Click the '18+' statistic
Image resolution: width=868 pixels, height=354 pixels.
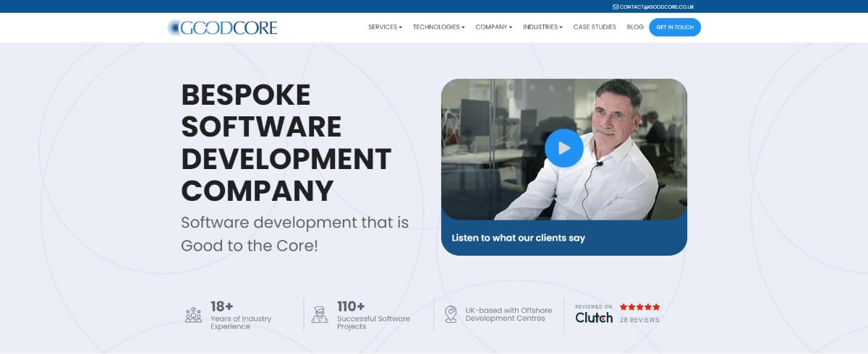222,306
